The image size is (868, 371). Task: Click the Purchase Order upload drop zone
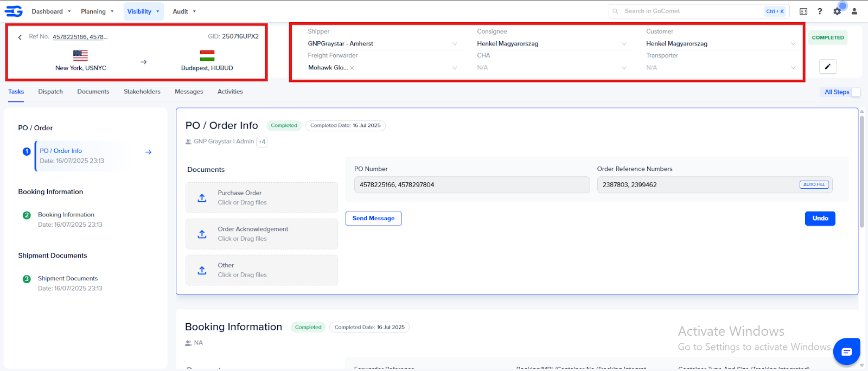[x=261, y=198]
